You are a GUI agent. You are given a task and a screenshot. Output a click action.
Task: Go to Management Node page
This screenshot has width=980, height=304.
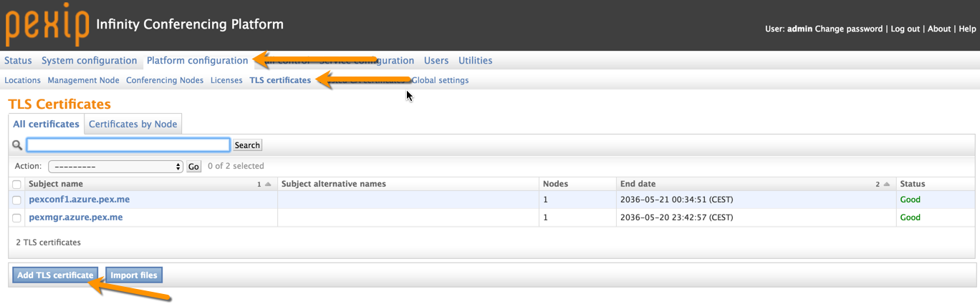(83, 80)
